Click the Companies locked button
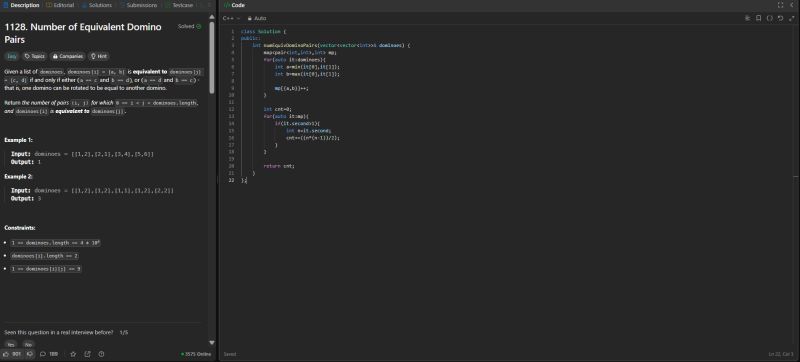800x362 pixels. click(68, 56)
